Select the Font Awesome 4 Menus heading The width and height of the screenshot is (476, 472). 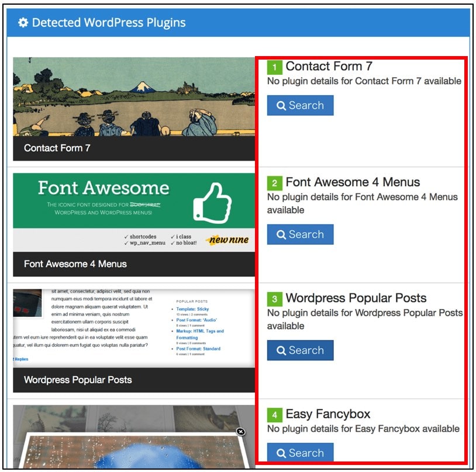[x=353, y=182]
